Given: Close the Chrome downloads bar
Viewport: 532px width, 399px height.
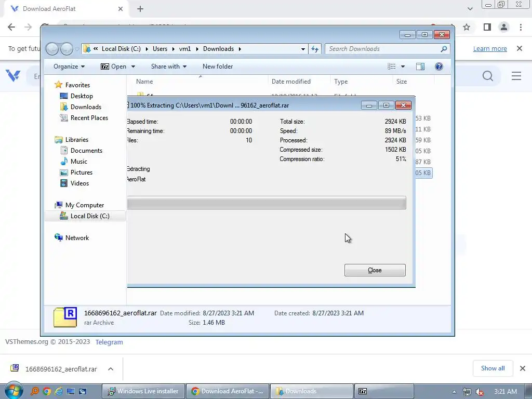Looking at the screenshot, I should click(523, 368).
